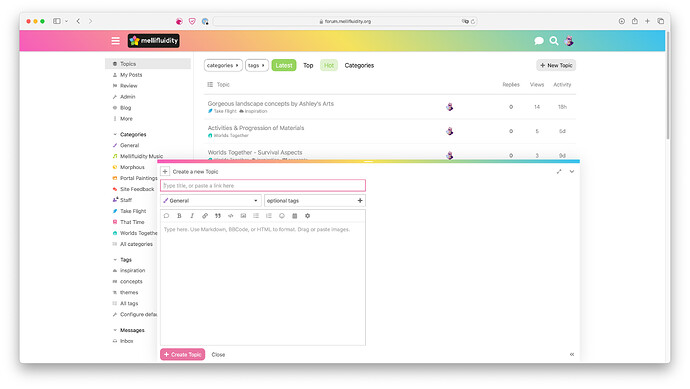
Task: Click the New Topic button
Action: click(556, 65)
